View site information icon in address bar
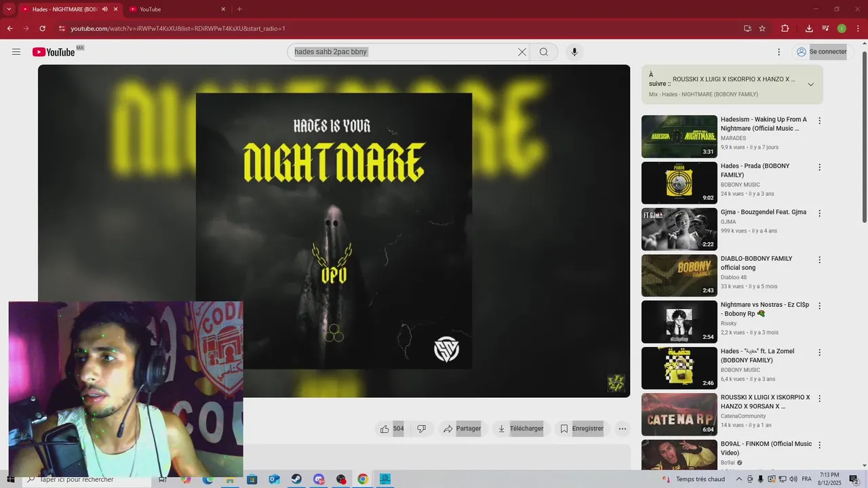Screen dimensions: 868x488 62,28
